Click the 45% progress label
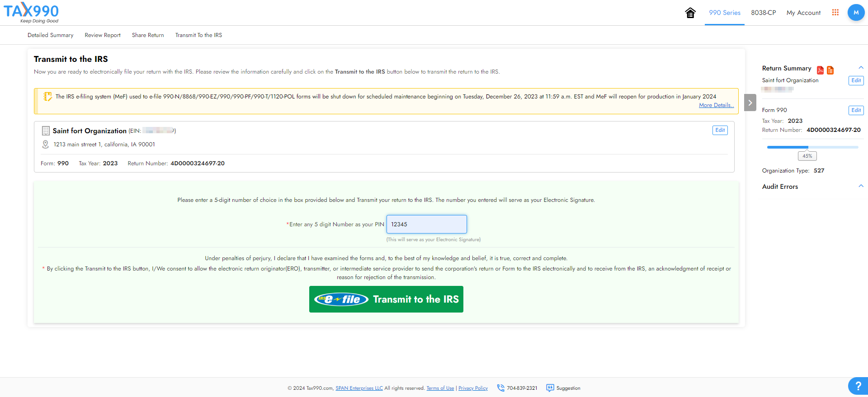 pyautogui.click(x=807, y=156)
